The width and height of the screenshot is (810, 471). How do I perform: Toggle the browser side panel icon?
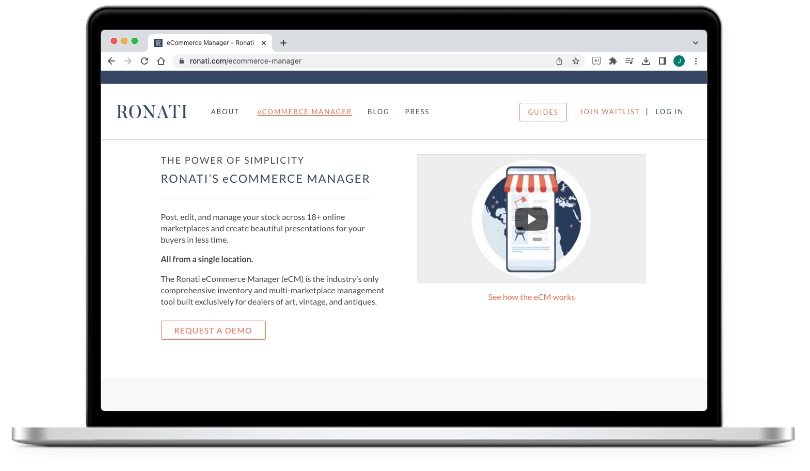pyautogui.click(x=662, y=61)
